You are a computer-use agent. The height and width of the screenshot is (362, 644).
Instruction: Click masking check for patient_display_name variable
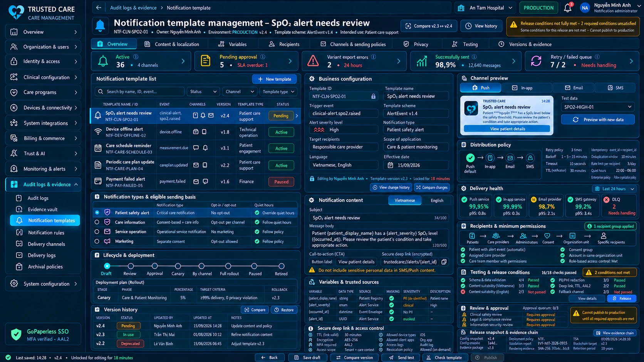click(392, 298)
